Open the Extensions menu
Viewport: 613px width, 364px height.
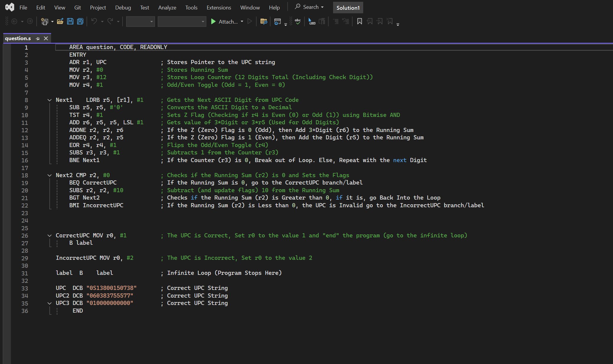coord(219,7)
